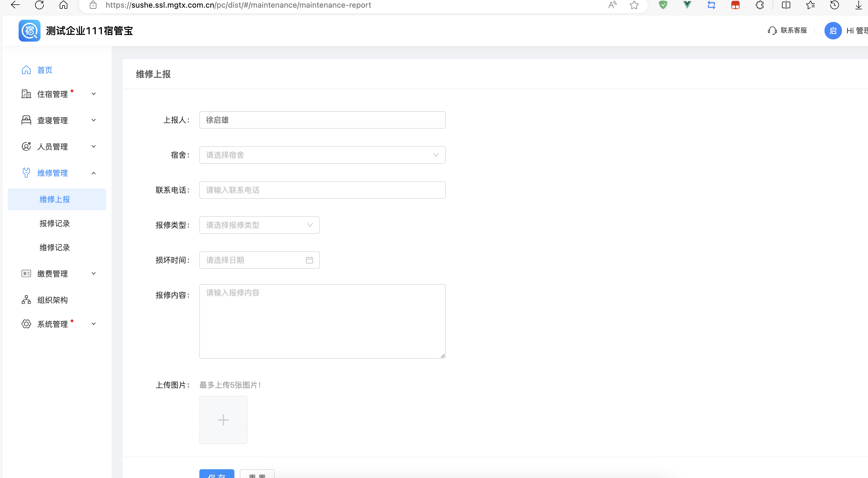The image size is (868, 478).
Task: Expand 系统管理 menu chevron
Action: tap(94, 324)
